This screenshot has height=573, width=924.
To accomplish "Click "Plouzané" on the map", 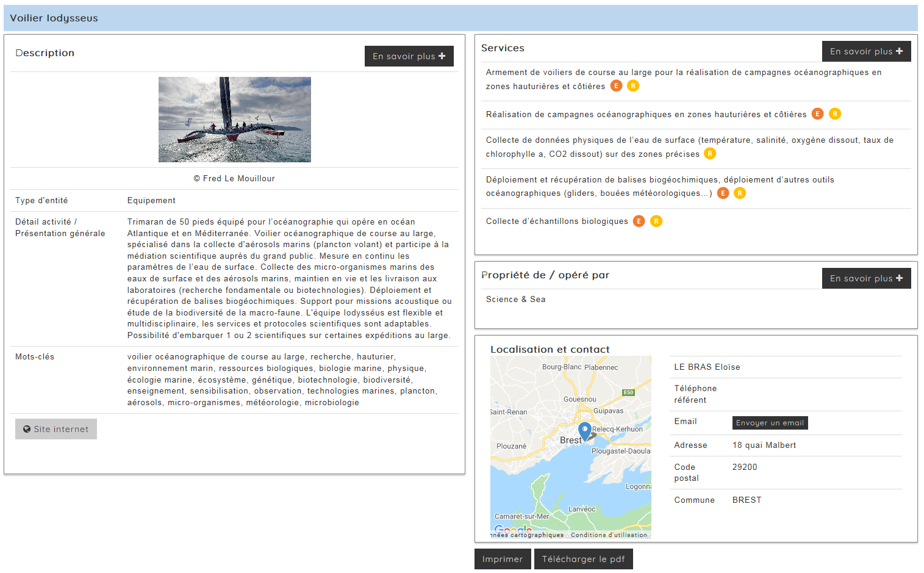I will (x=511, y=446).
